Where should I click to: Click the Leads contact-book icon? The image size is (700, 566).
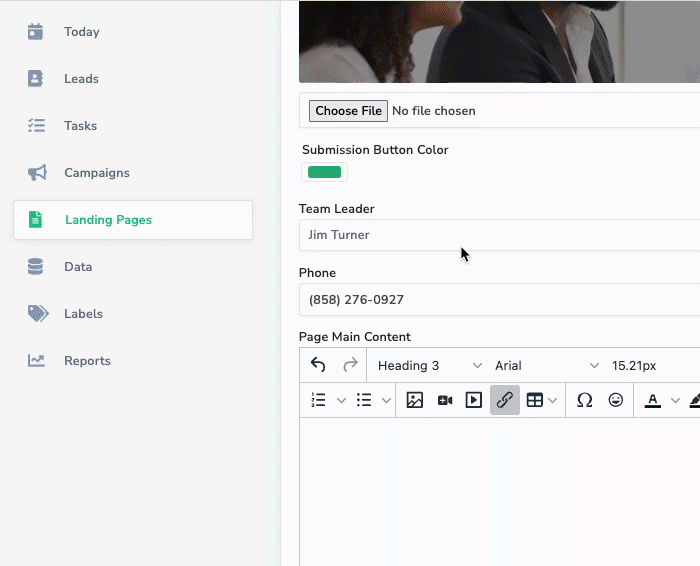35,79
